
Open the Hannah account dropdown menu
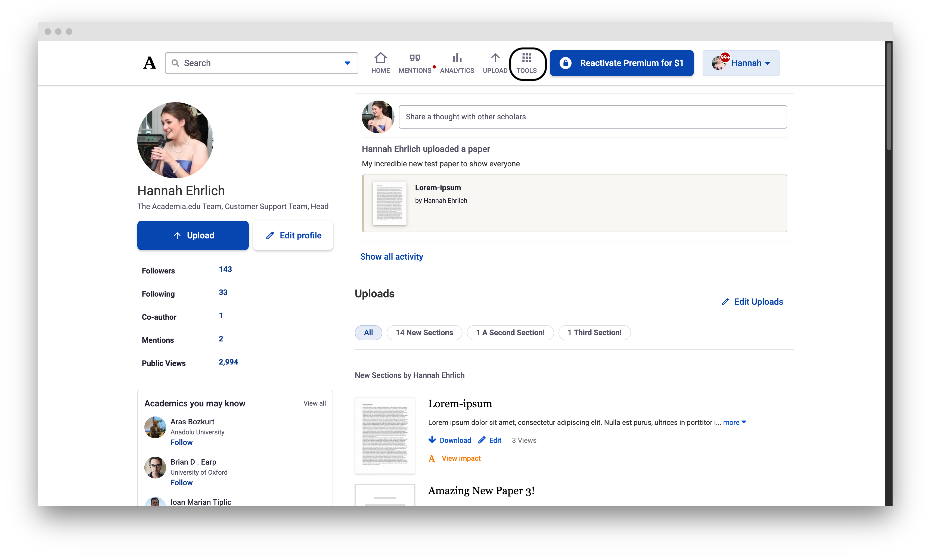tap(740, 63)
